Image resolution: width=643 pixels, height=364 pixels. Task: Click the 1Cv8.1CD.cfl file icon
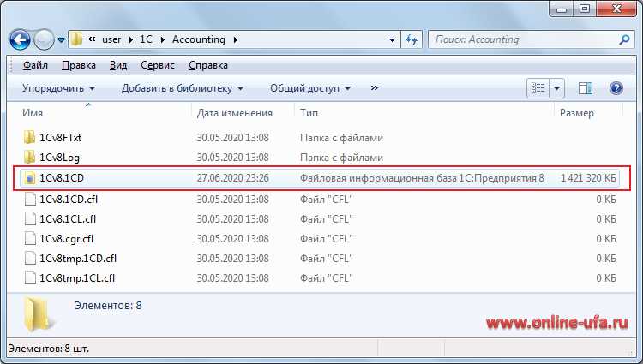tap(30, 199)
